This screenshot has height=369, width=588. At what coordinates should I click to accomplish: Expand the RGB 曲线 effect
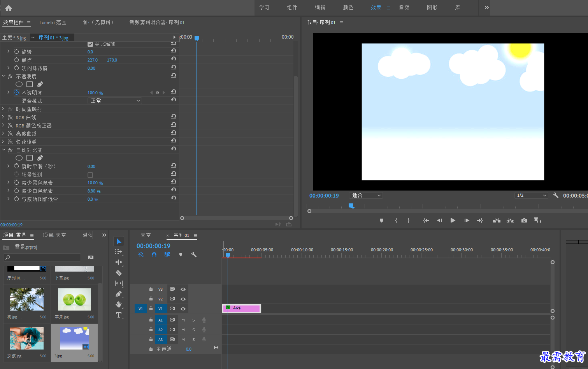pyautogui.click(x=3, y=117)
